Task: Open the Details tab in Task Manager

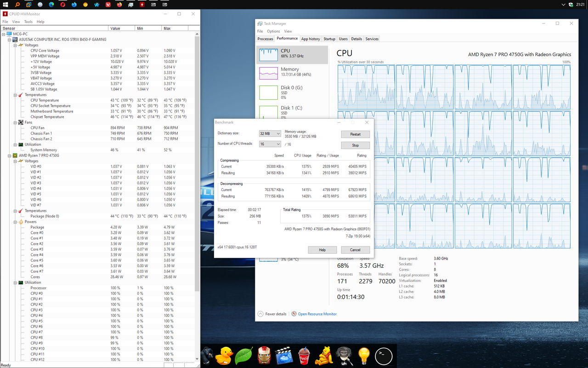Action: coord(356,39)
